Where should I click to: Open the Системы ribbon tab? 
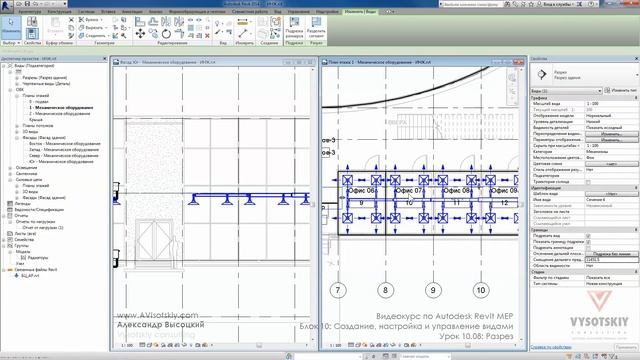[86, 12]
